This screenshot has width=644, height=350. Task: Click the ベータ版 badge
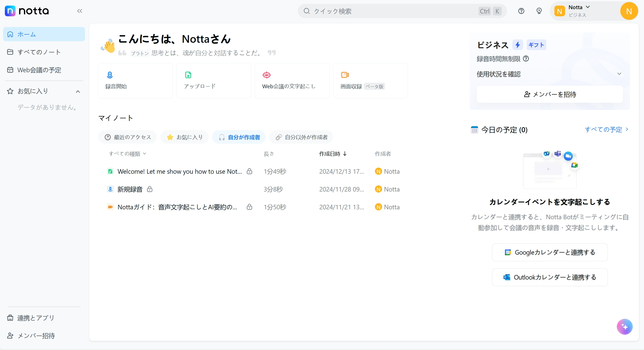374,86
